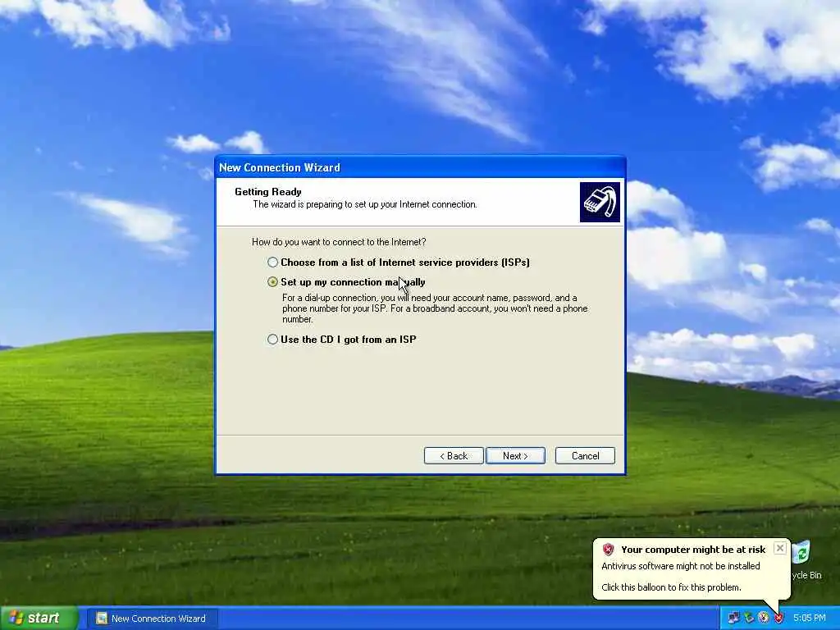Click the 5:05 PM taskbar clock

coord(810,619)
